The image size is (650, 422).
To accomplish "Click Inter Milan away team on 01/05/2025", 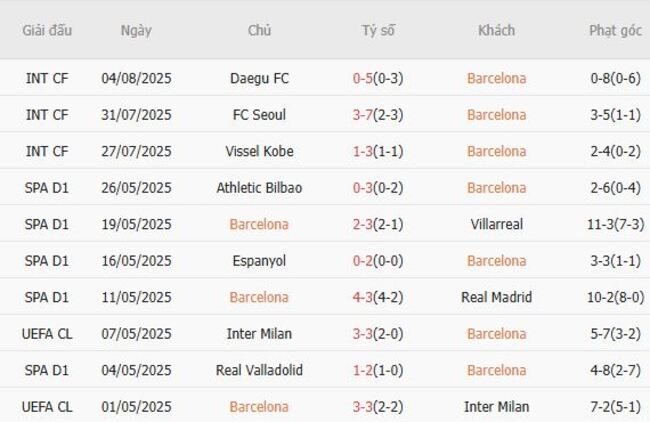I will click(497, 407).
